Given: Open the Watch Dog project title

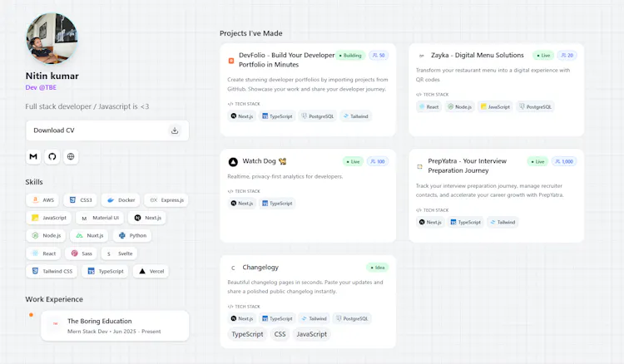Looking at the screenshot, I should pyautogui.click(x=265, y=161).
